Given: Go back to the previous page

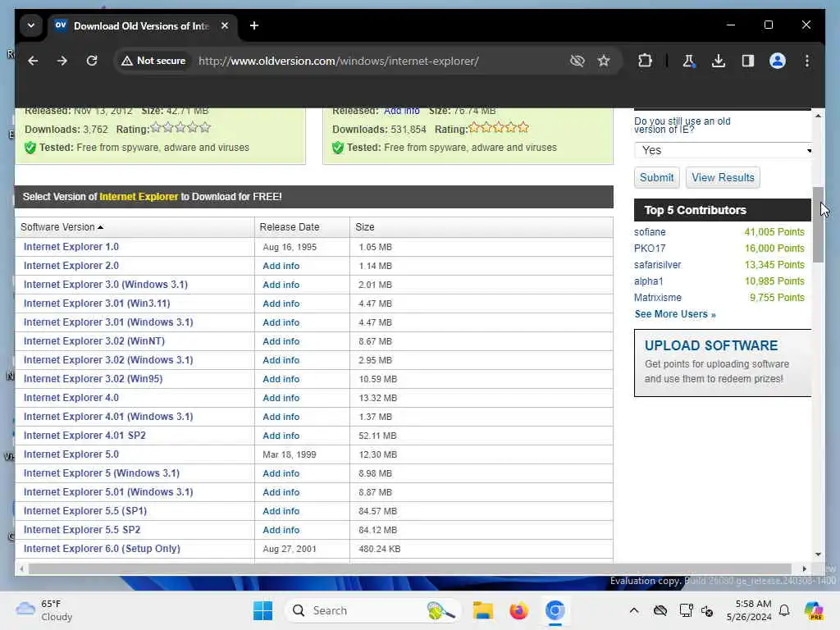Looking at the screenshot, I should pos(33,61).
